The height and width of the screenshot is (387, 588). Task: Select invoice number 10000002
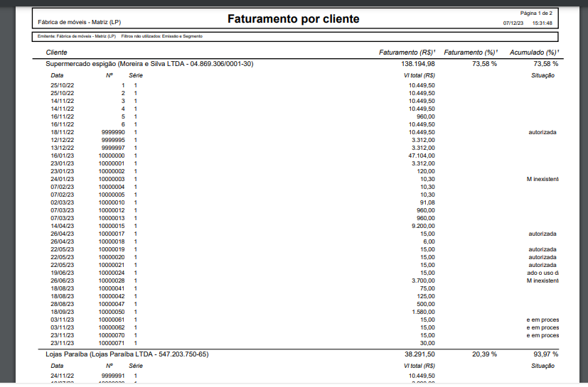112,172
